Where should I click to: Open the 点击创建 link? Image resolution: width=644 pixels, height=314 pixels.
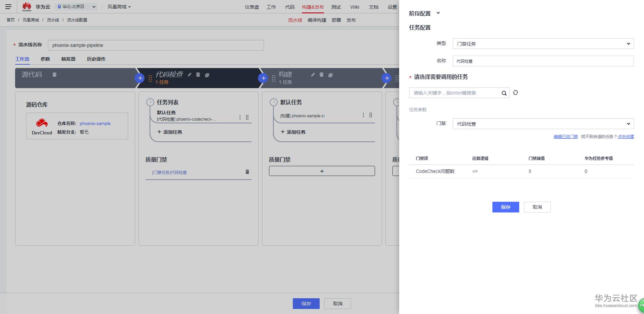(x=626, y=137)
